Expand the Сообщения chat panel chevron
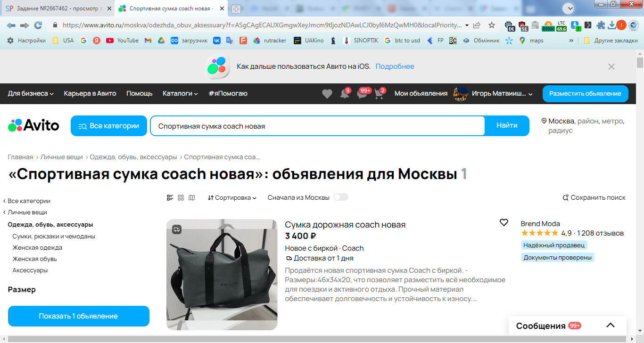Image resolution: width=644 pixels, height=343 pixels. click(x=611, y=326)
